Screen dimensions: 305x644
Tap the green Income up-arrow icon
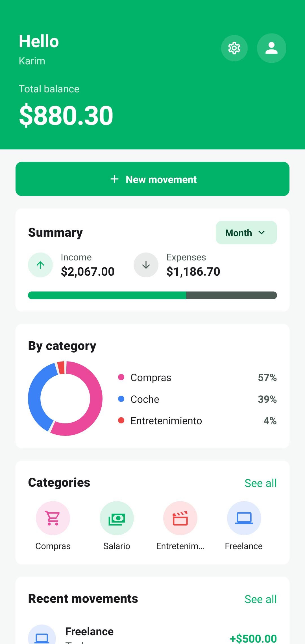coord(40,265)
